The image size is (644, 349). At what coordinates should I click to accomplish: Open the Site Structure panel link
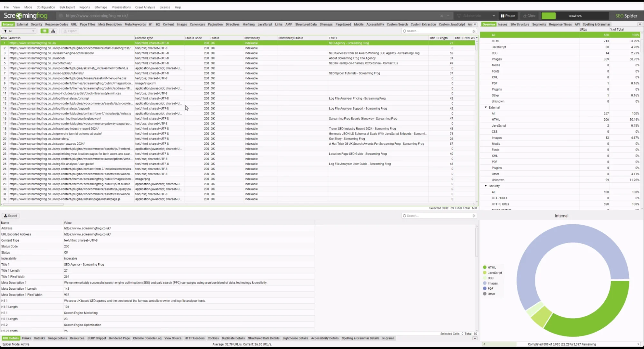[x=520, y=24]
